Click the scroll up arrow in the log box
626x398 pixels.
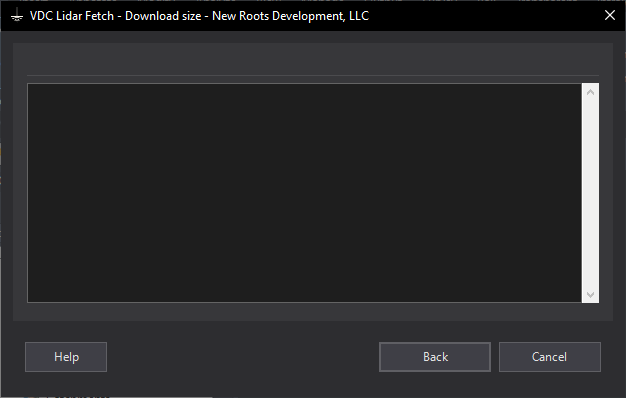[x=590, y=92]
